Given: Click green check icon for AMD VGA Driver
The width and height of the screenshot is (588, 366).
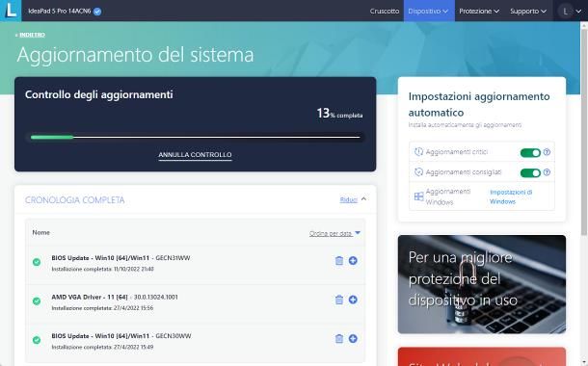Looking at the screenshot, I should pos(37,301).
